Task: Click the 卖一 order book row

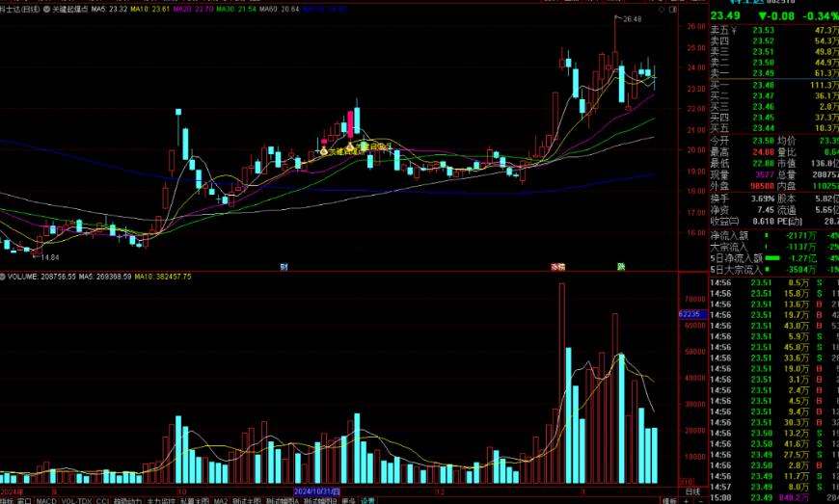Action: [x=774, y=73]
